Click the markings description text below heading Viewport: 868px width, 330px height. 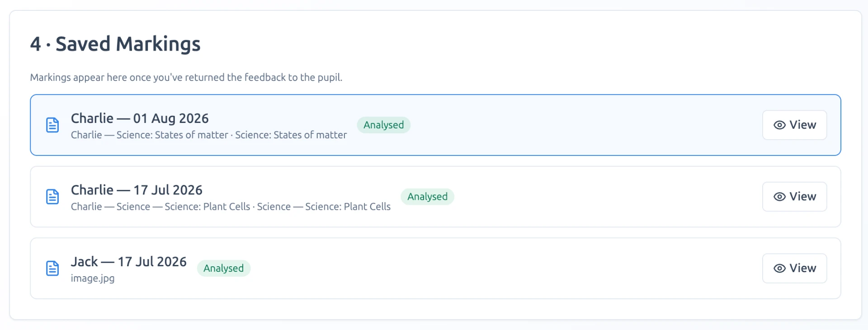coord(186,77)
